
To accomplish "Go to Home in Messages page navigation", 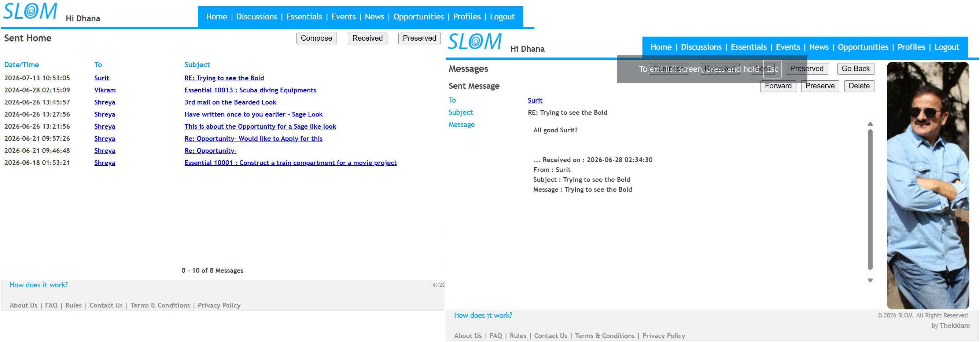I will click(661, 47).
